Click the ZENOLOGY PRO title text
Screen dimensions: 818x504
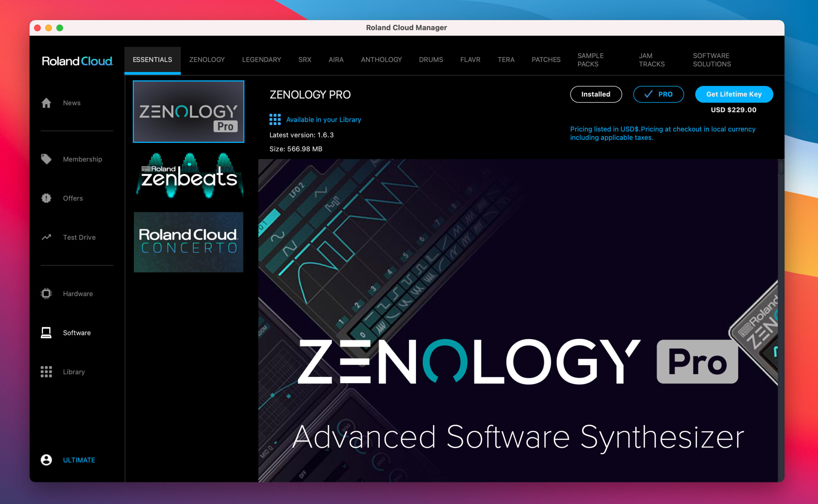click(310, 95)
